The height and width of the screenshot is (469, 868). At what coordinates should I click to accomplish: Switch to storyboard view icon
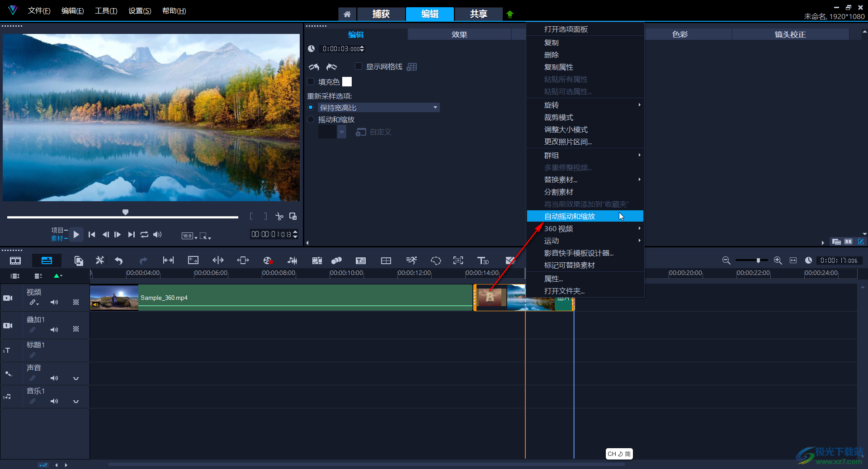coord(15,261)
